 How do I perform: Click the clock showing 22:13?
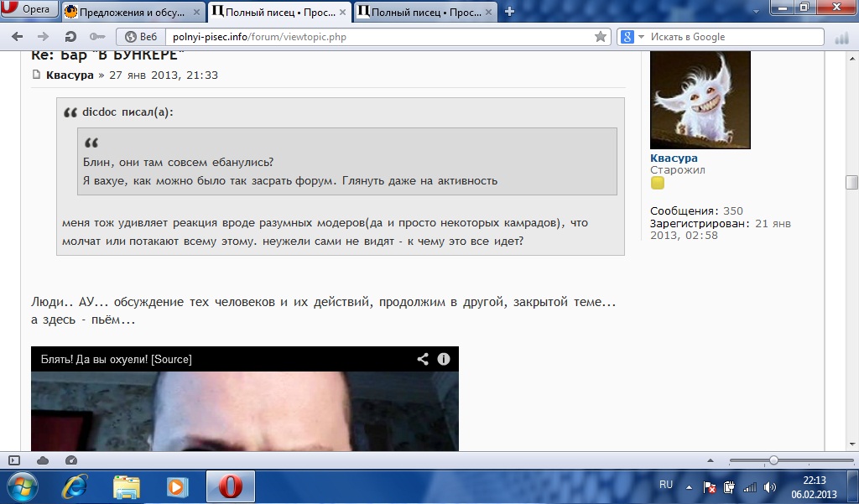click(814, 481)
